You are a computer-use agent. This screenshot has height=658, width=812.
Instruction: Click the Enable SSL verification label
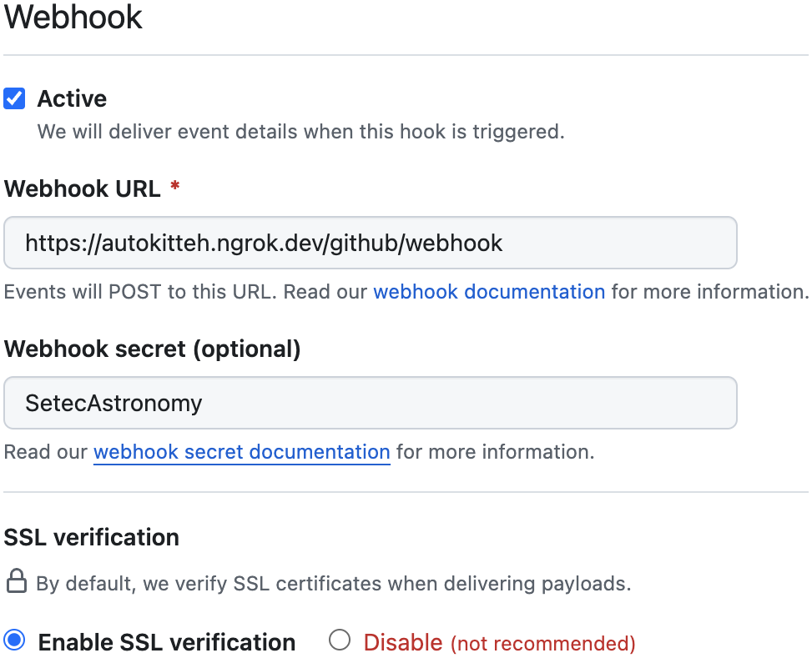click(167, 642)
